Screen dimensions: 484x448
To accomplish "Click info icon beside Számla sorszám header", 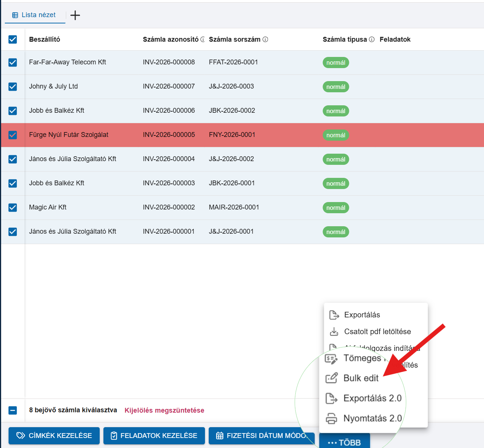I will tap(265, 39).
